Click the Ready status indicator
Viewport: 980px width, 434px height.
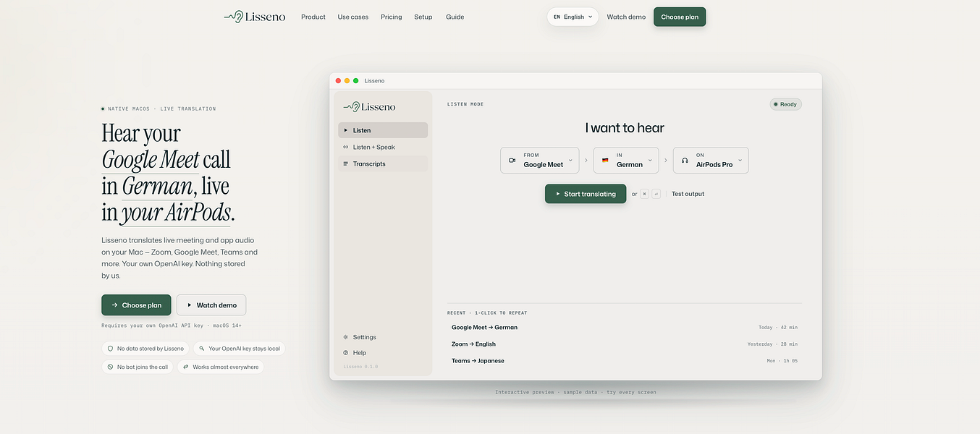click(x=785, y=104)
